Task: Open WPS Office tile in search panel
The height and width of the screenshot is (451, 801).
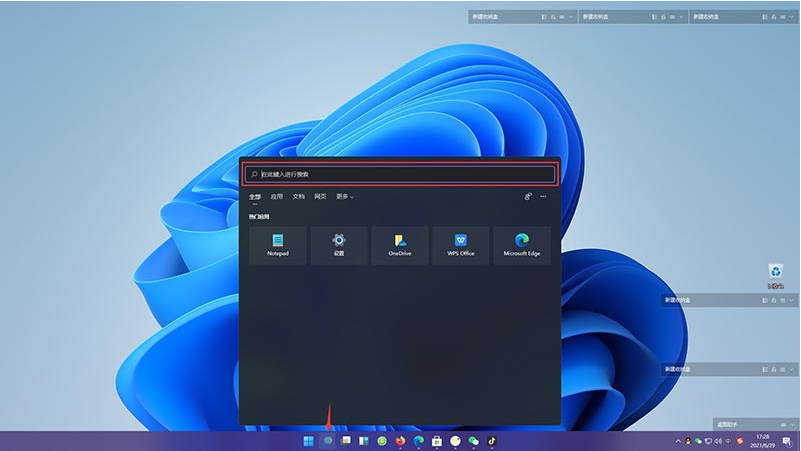Action: tap(460, 245)
